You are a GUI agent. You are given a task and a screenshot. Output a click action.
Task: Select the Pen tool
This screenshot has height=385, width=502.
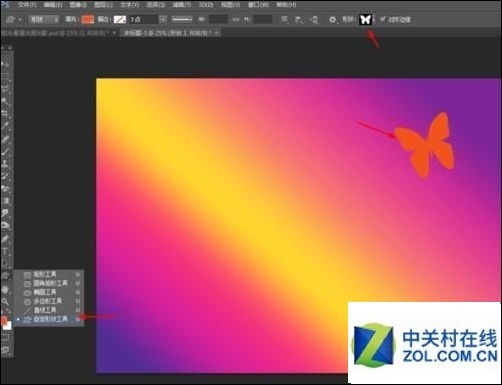(x=5, y=238)
